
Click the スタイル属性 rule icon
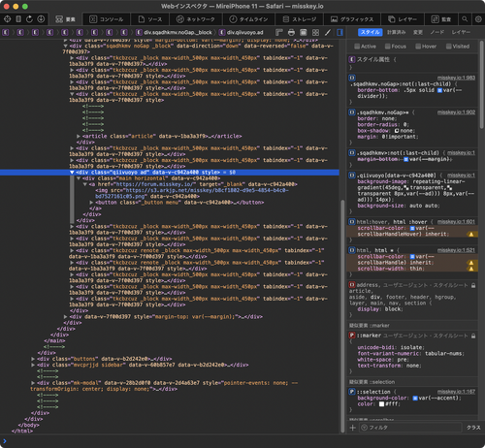pyautogui.click(x=352, y=59)
